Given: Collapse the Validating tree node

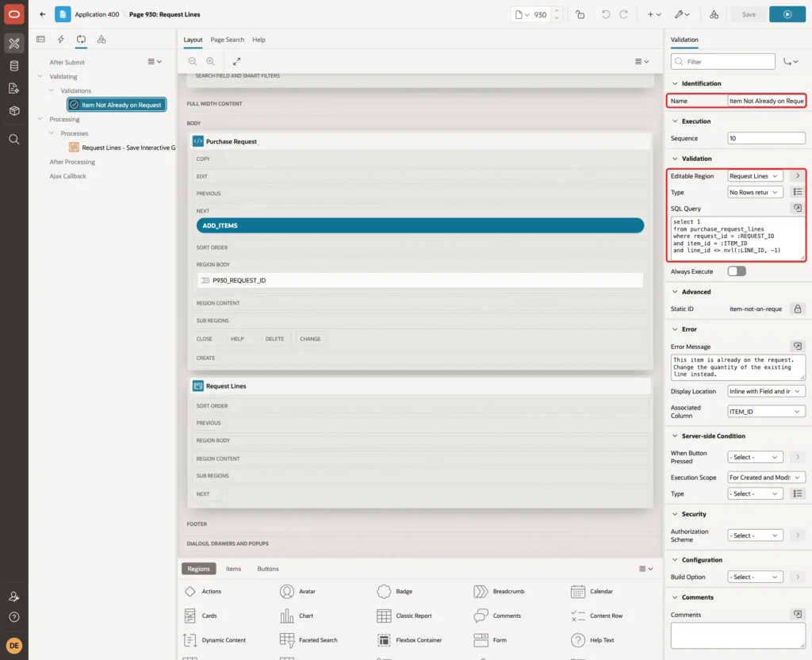Looking at the screenshot, I should [40, 76].
